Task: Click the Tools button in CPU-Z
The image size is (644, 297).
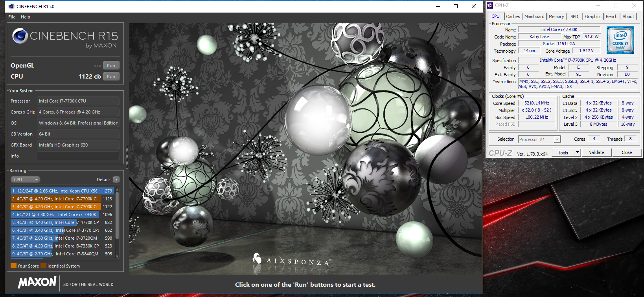Action: [563, 152]
